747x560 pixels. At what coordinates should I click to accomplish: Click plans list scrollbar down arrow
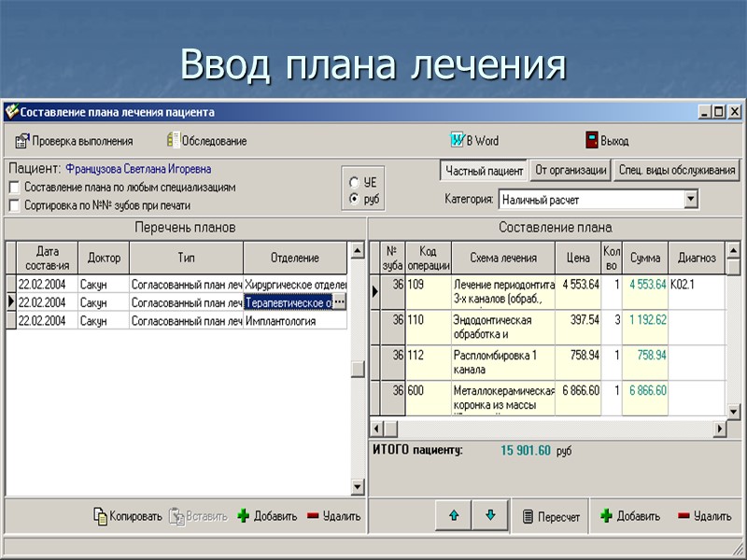pos(358,486)
